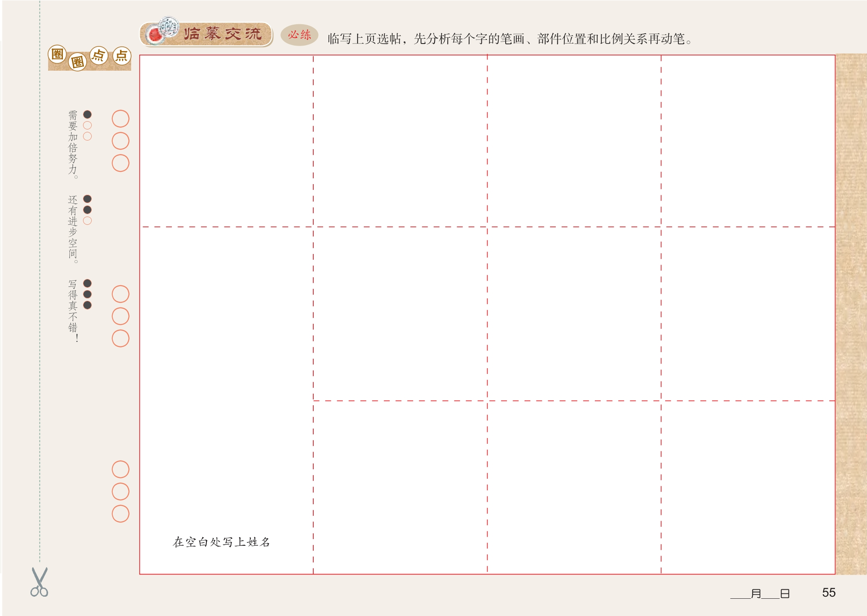The height and width of the screenshot is (616, 867).
Task: Click the instruction text starting with 临写上页选帖
Action: [510, 39]
